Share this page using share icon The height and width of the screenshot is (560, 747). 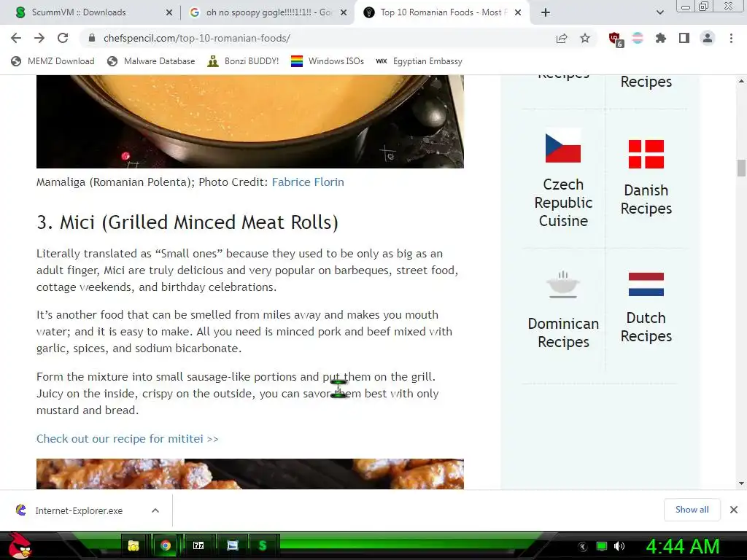click(x=562, y=38)
